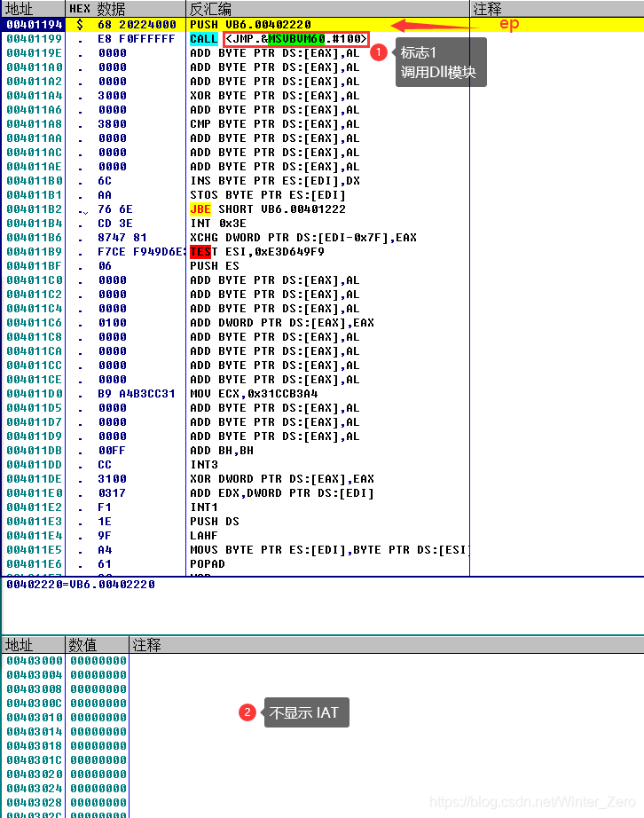Select the INT3 instruction at 004011DD

point(204,464)
